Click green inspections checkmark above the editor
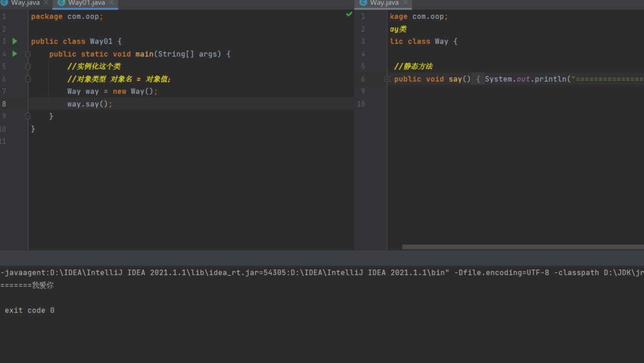 pyautogui.click(x=349, y=14)
